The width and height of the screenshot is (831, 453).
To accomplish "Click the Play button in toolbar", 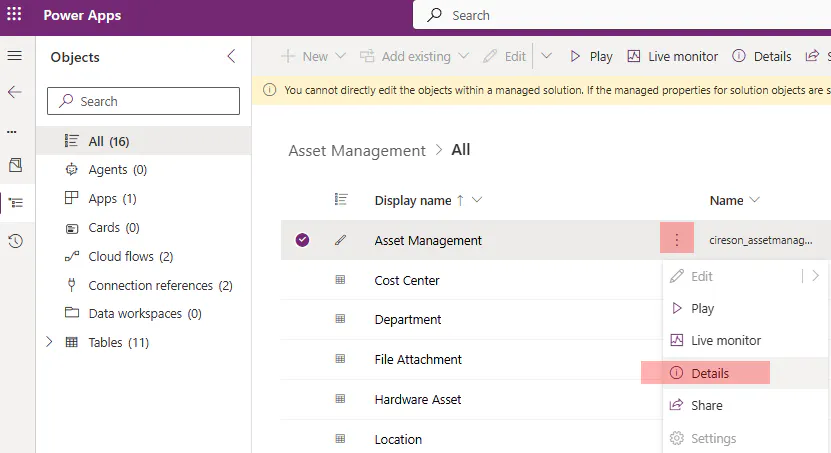I will click(591, 57).
